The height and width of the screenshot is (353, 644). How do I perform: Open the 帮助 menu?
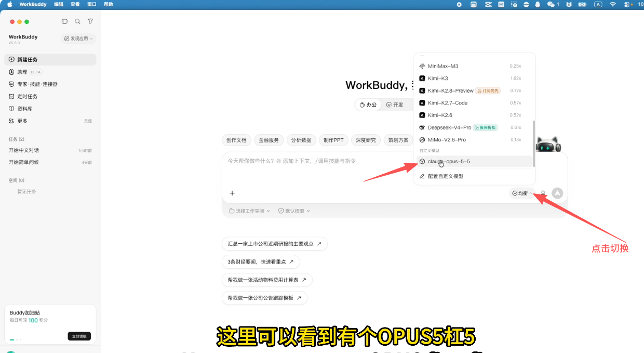[109, 4]
